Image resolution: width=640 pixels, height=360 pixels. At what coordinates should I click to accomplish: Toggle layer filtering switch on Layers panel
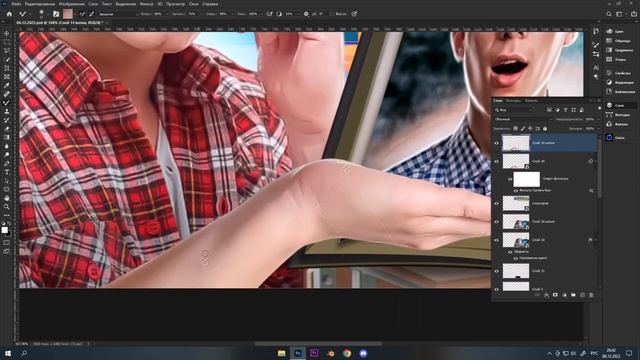tap(600, 108)
